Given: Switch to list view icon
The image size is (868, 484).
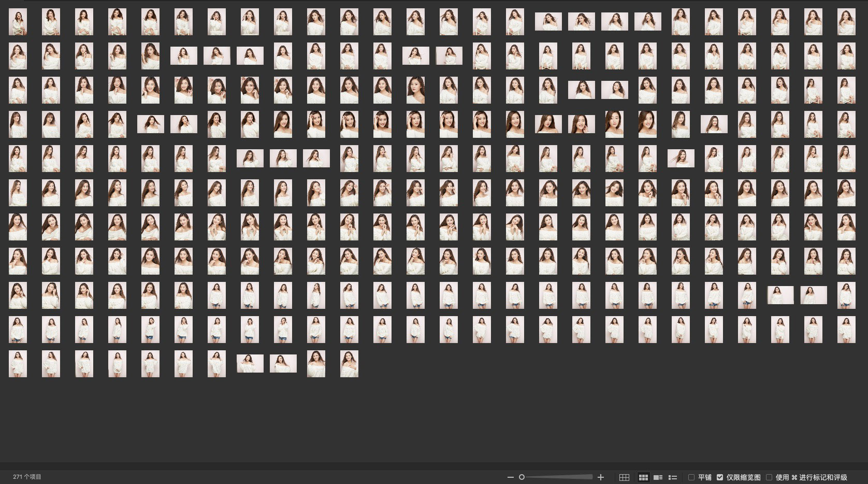Looking at the screenshot, I should point(673,477).
